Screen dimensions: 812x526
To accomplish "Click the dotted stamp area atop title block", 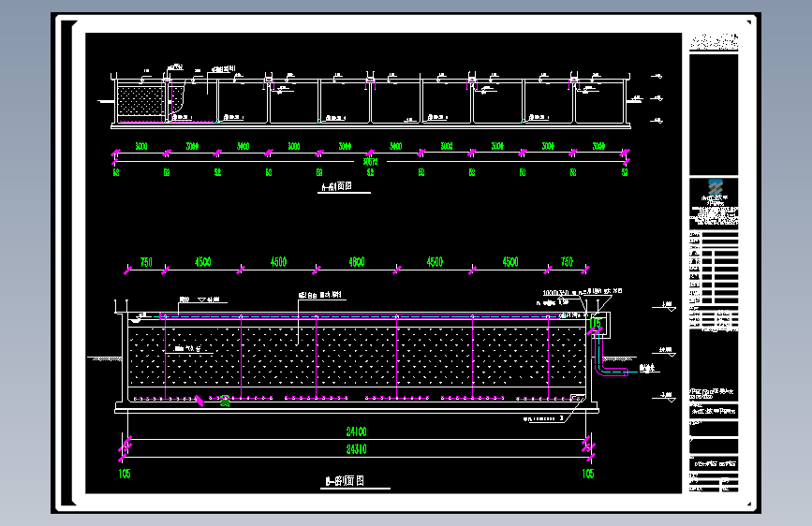I will point(714,42).
